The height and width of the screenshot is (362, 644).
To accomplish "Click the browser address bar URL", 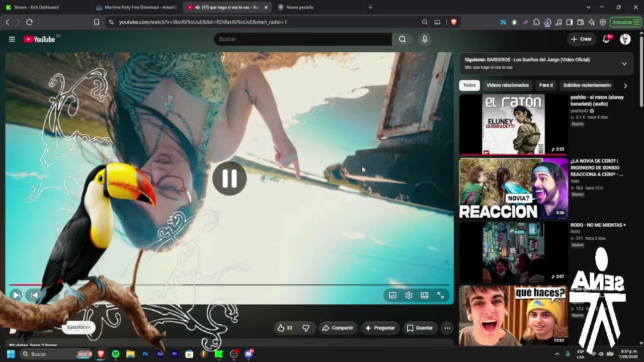I will pos(203,22).
